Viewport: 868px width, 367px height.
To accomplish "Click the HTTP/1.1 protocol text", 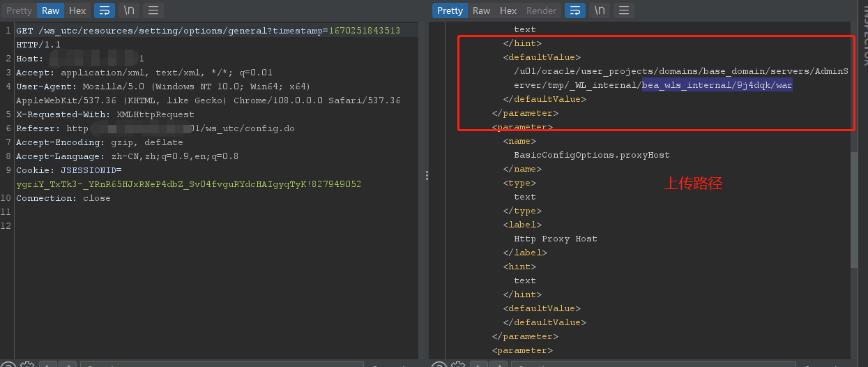I will 40,45.
